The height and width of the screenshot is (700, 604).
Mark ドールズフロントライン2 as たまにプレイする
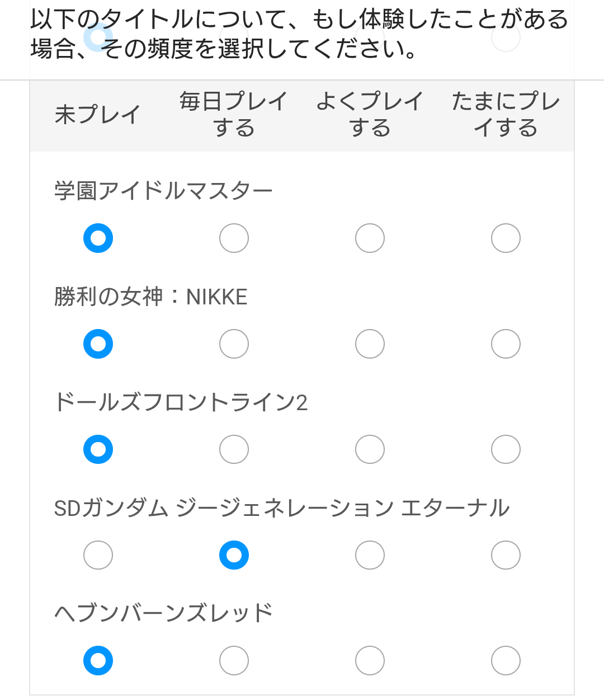[x=506, y=449]
